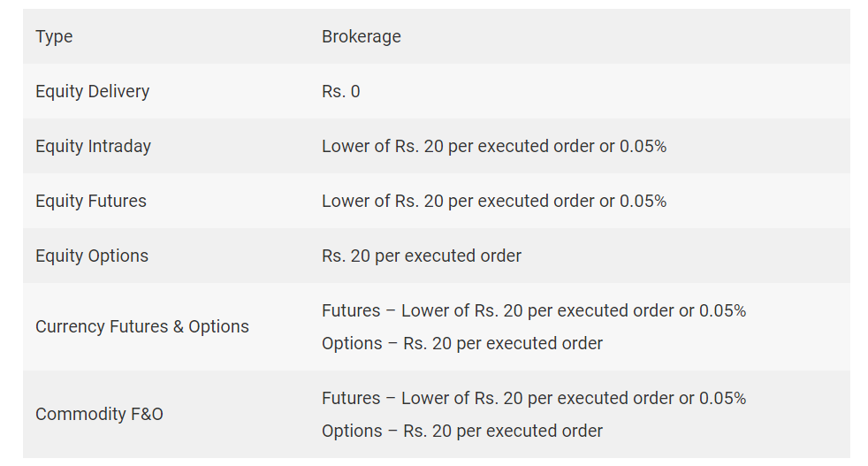
Task: Click the Commodity Options brokerage line
Action: pyautogui.click(x=461, y=432)
